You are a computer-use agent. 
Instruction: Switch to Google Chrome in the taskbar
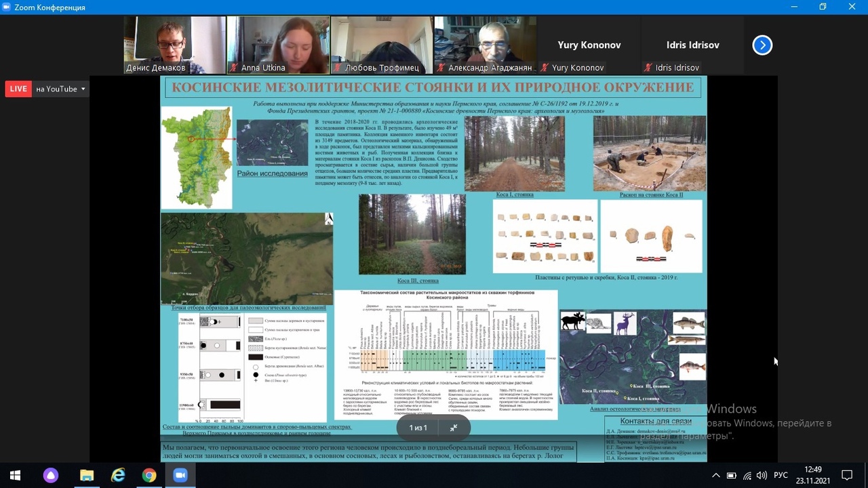(x=149, y=475)
